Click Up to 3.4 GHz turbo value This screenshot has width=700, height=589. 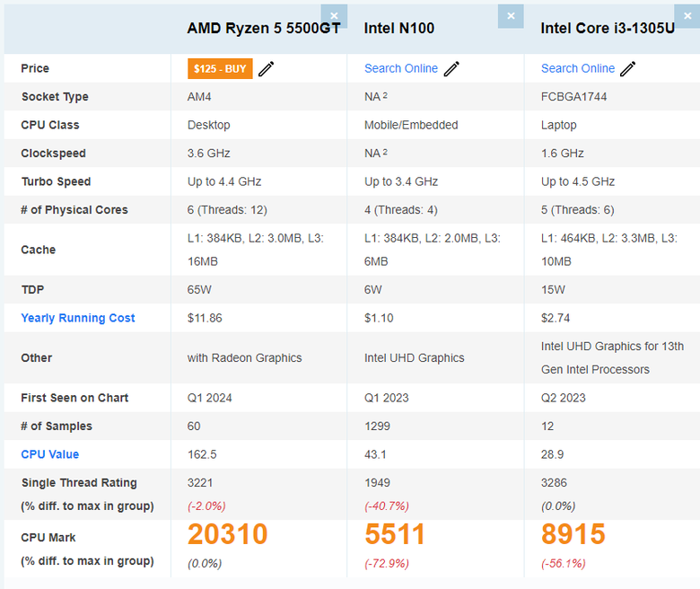(x=401, y=181)
